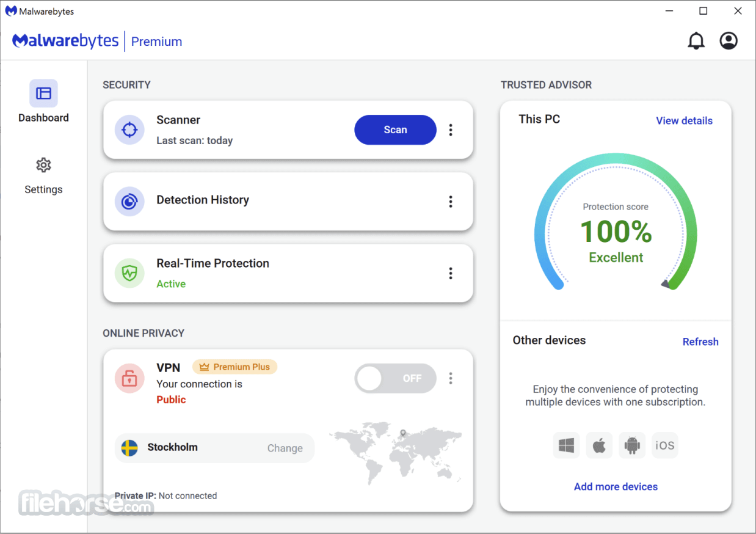Click the Private IP: Not connected text

[165, 496]
